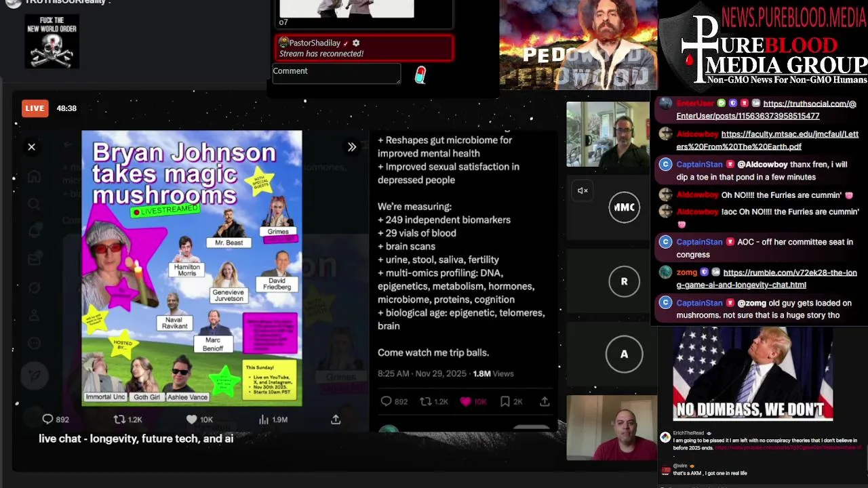Image resolution: width=868 pixels, height=488 pixels.
Task: Click the 48:38 stream timer
Action: click(66, 108)
